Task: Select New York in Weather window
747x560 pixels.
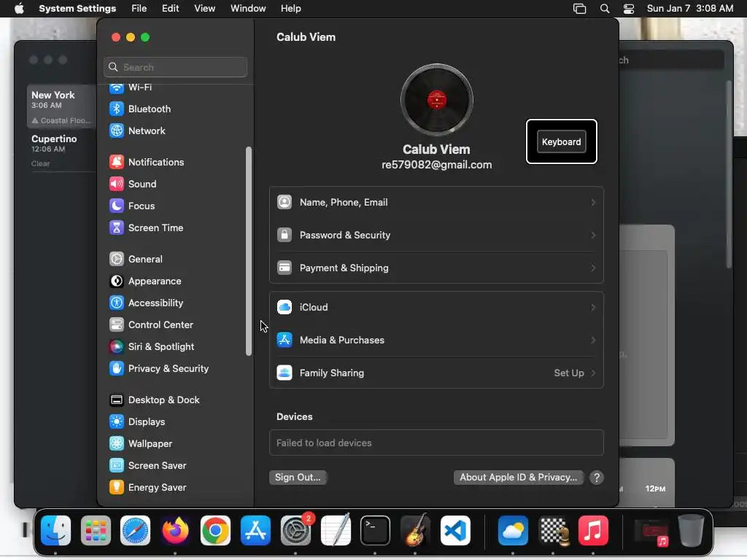Action: pos(61,107)
